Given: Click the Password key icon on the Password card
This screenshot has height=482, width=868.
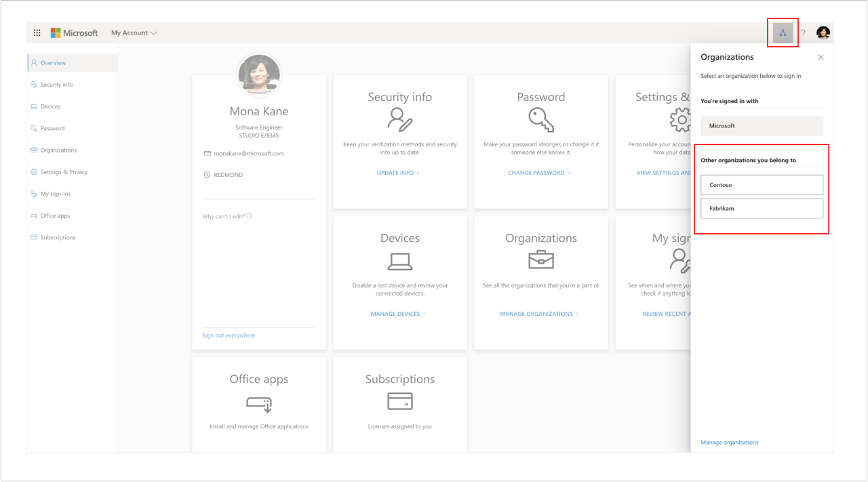Looking at the screenshot, I should [540, 120].
